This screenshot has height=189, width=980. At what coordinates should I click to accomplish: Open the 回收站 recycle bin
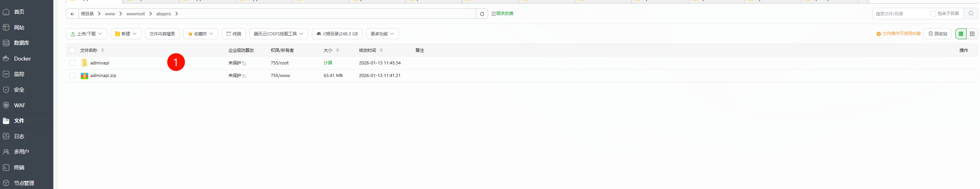pyautogui.click(x=938, y=34)
